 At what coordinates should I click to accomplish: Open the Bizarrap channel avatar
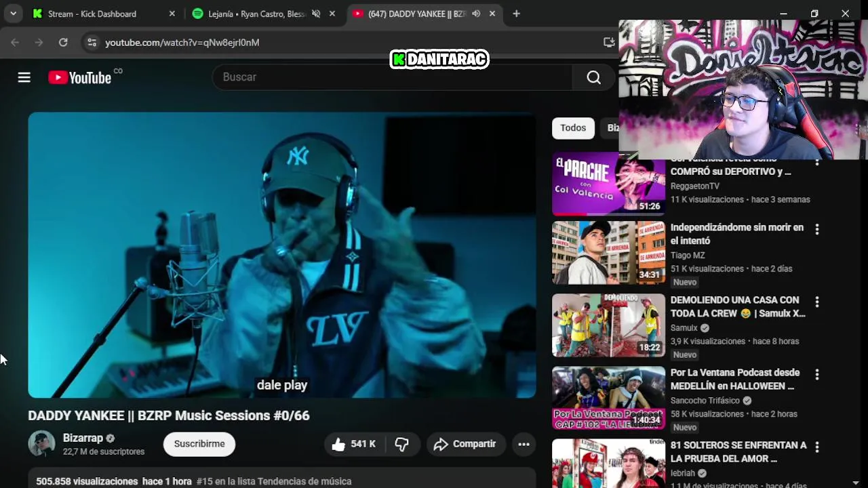coord(41,444)
